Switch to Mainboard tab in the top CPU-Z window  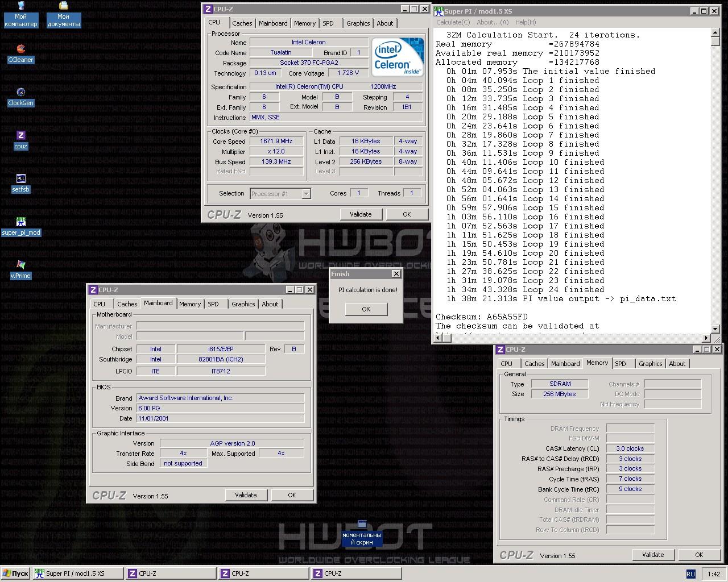click(273, 23)
